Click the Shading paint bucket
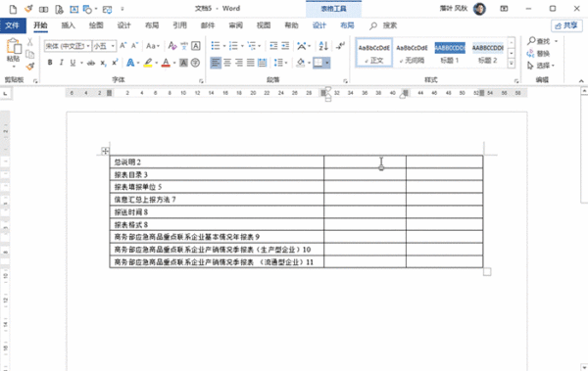The image size is (588, 371). 301,63
